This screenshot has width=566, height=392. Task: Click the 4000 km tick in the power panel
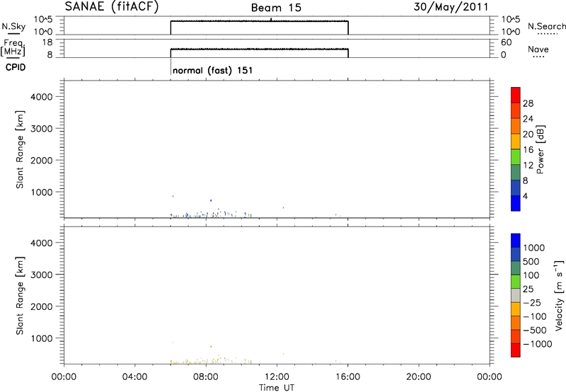pyautogui.click(x=42, y=97)
